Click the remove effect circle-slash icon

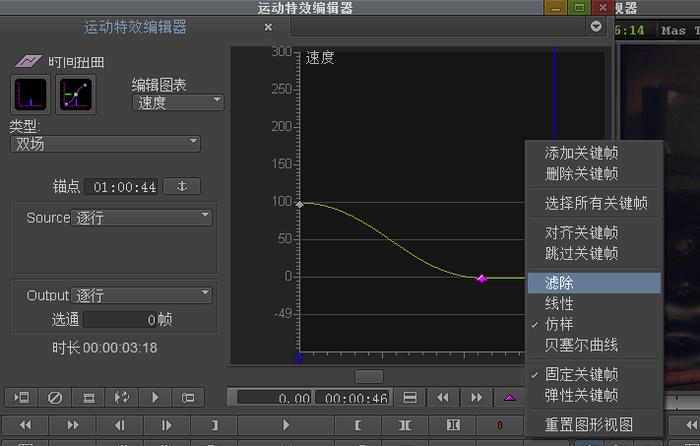coord(55,397)
